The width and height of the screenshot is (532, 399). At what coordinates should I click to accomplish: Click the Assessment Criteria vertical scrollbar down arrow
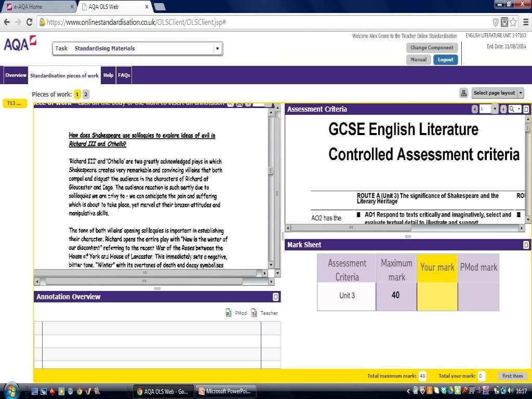(x=528, y=220)
